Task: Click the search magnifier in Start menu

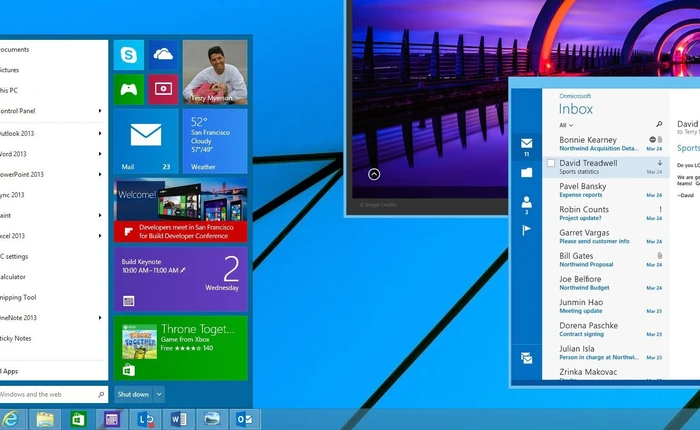Action: point(101,394)
